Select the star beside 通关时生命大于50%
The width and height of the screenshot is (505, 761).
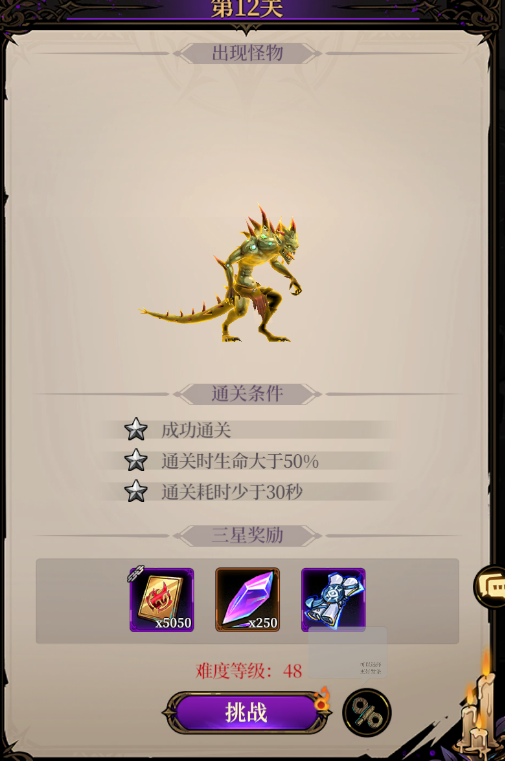click(x=136, y=460)
